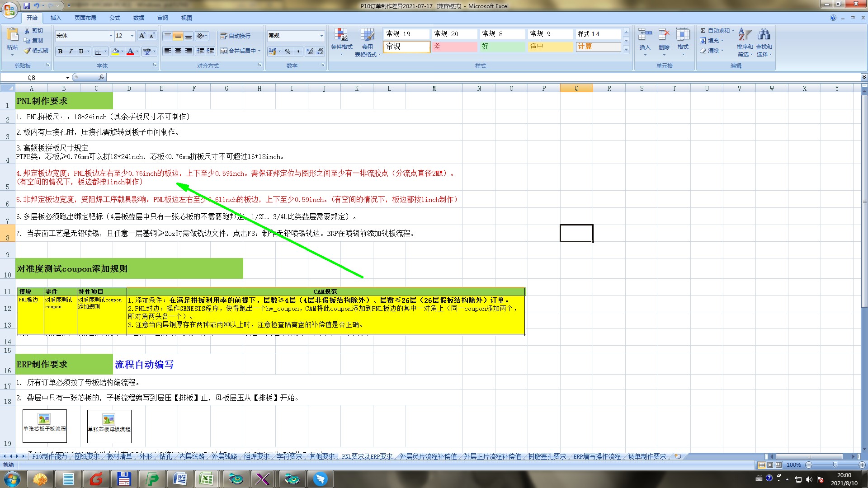Click the merge and center button
868x488 pixels.
click(238, 51)
